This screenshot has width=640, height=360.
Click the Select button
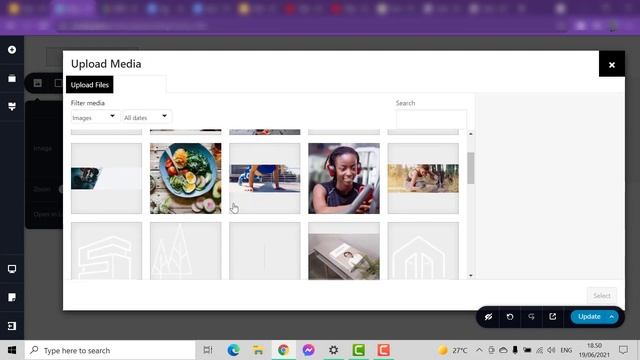click(602, 296)
